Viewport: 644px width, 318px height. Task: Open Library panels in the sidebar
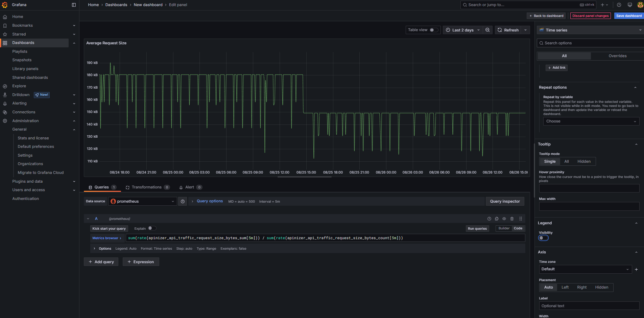[x=25, y=69]
